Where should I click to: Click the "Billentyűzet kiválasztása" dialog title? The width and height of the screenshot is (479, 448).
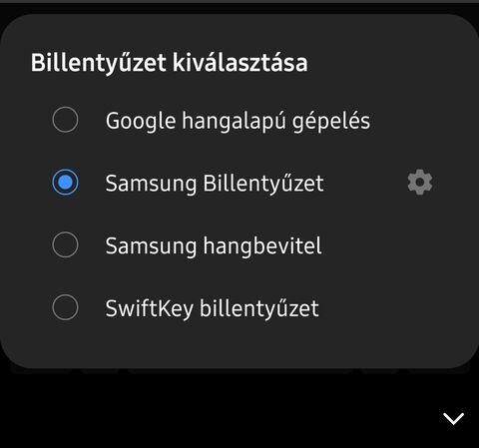point(169,63)
